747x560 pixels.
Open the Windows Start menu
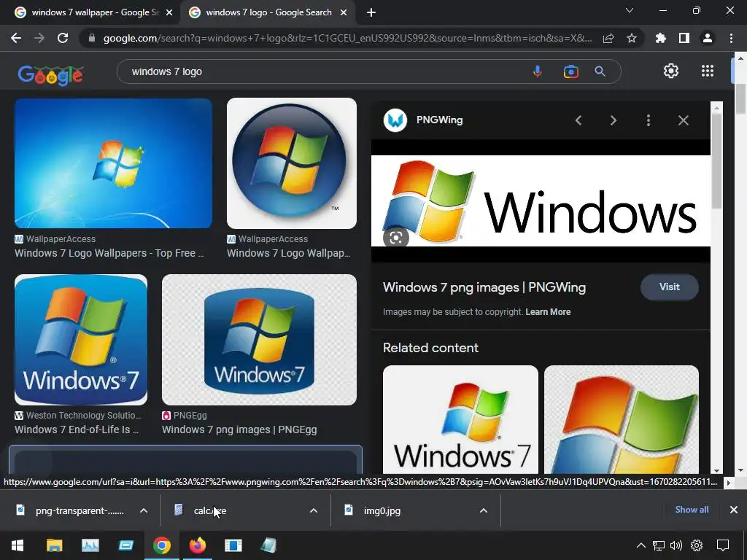[18, 545]
